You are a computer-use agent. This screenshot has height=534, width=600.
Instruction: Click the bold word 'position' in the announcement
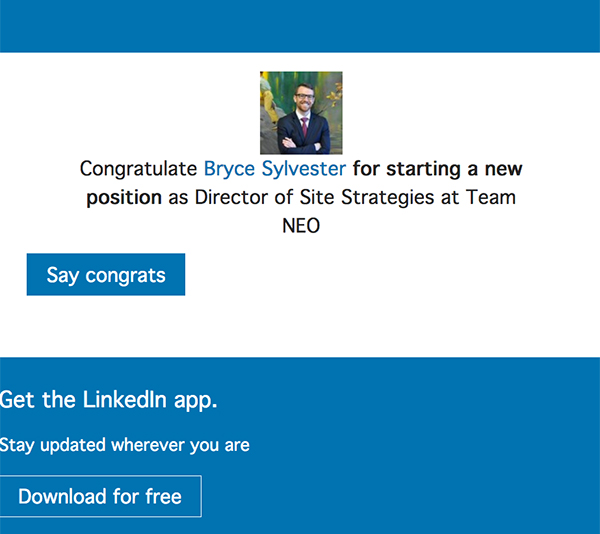[124, 197]
